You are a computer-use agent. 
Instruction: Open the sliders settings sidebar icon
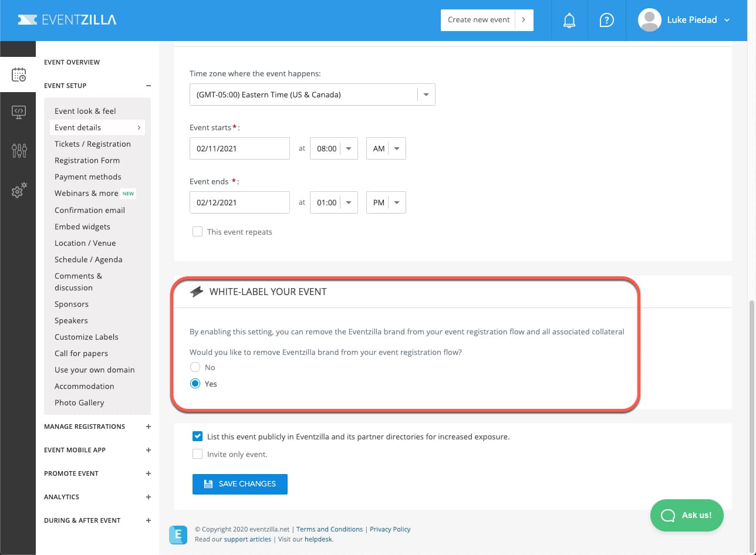point(19,150)
